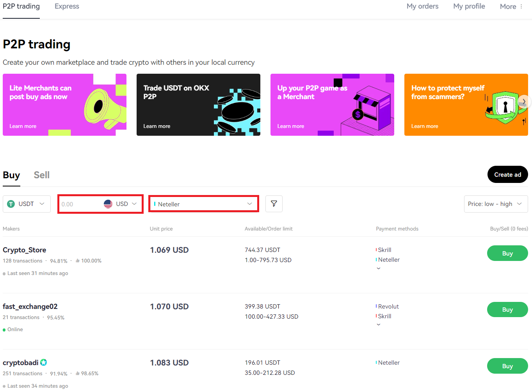Switch to the P2P trading tab
The width and height of the screenshot is (532, 392).
coord(21,6)
